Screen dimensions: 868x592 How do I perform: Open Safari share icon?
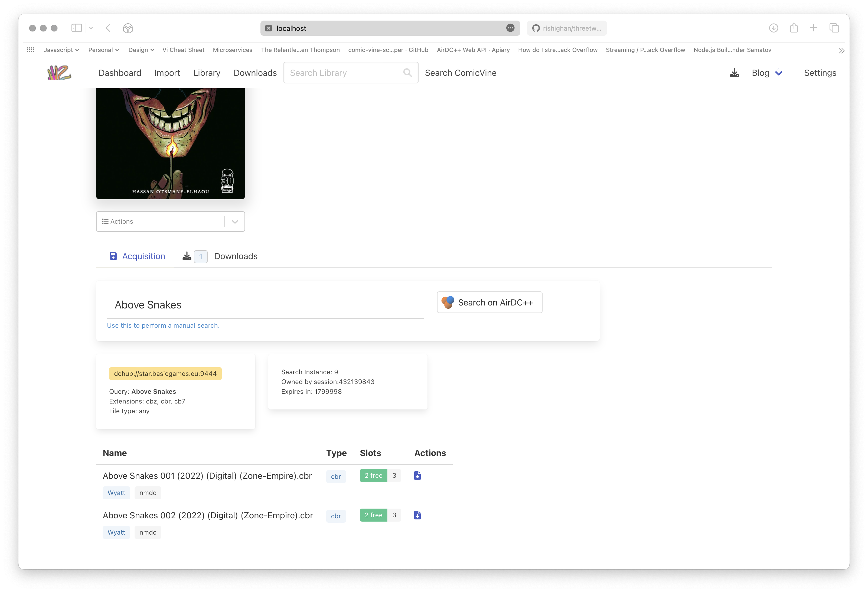pyautogui.click(x=794, y=28)
